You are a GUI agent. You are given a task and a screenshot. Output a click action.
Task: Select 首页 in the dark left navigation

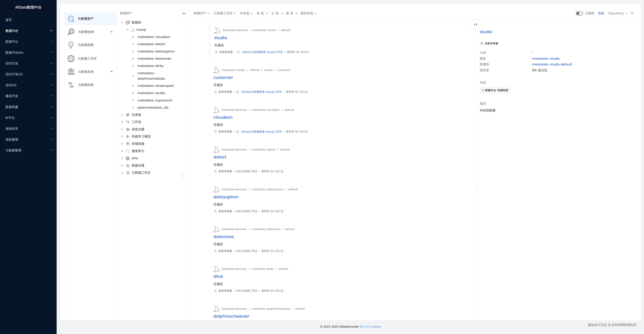point(9,20)
